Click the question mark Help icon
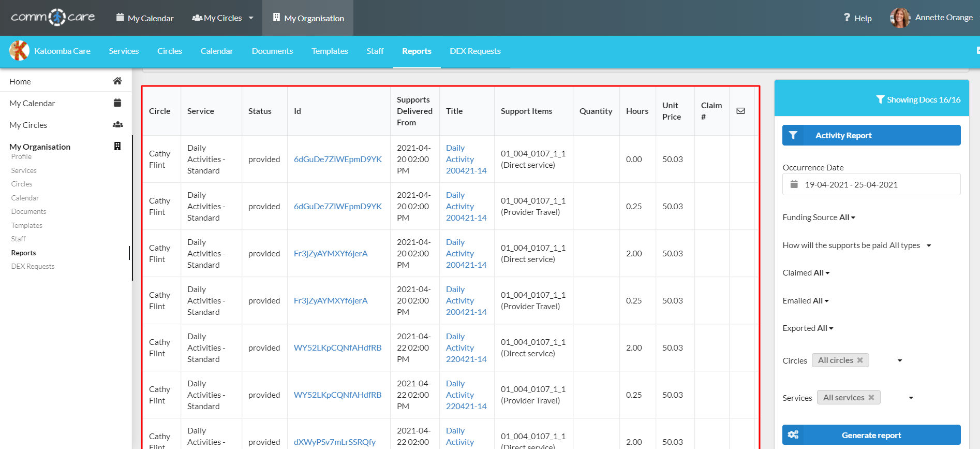 (x=847, y=18)
